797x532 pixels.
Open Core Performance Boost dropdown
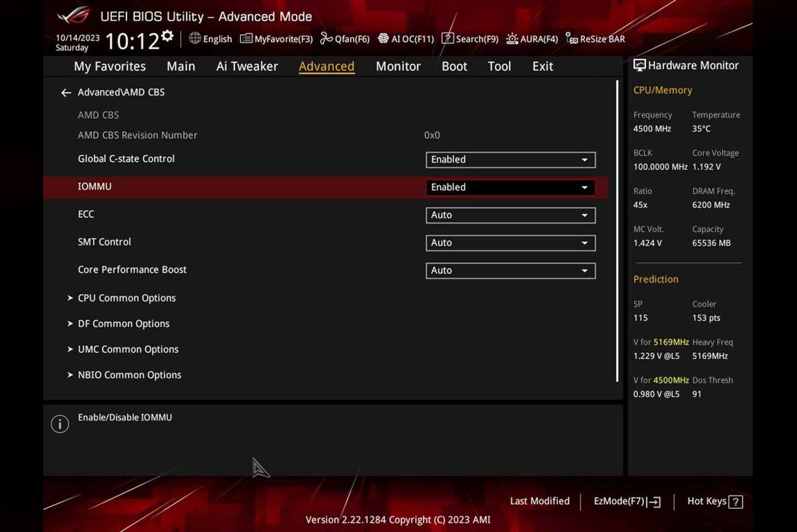[x=510, y=270]
